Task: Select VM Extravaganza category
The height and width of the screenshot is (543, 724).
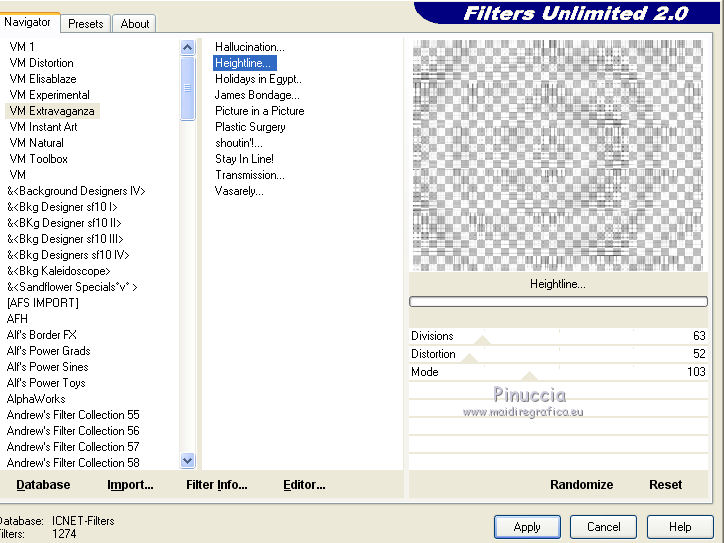Action: click(52, 111)
